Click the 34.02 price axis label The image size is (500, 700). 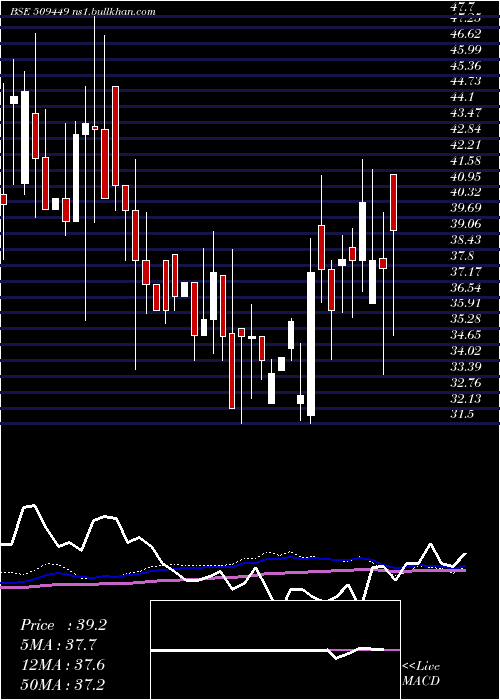(x=466, y=351)
